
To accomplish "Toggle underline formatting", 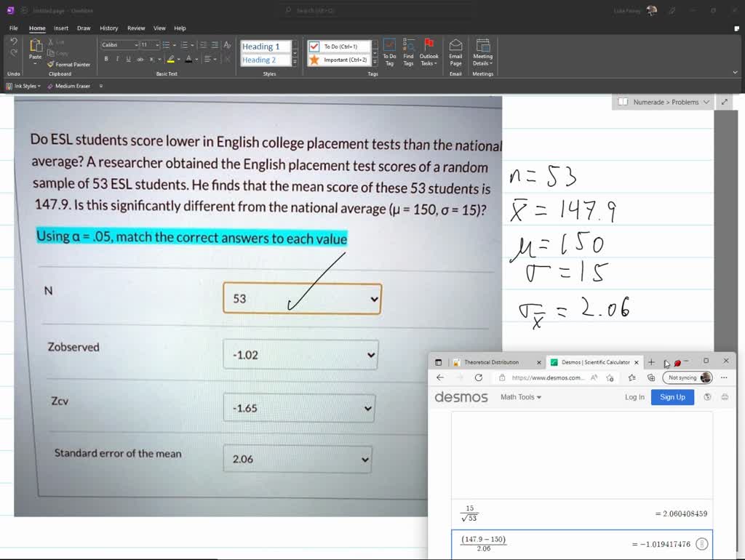I will click(128, 59).
